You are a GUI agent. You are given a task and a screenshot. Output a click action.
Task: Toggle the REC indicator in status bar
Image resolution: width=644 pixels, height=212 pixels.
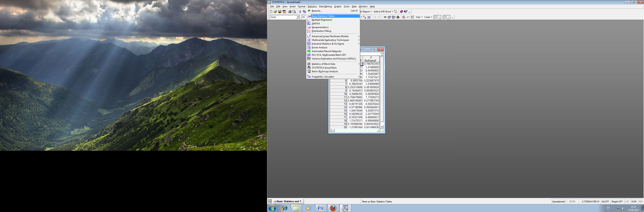point(640,202)
